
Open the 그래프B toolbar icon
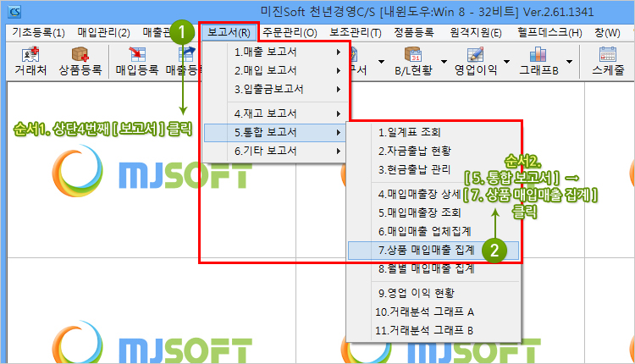[538, 62]
